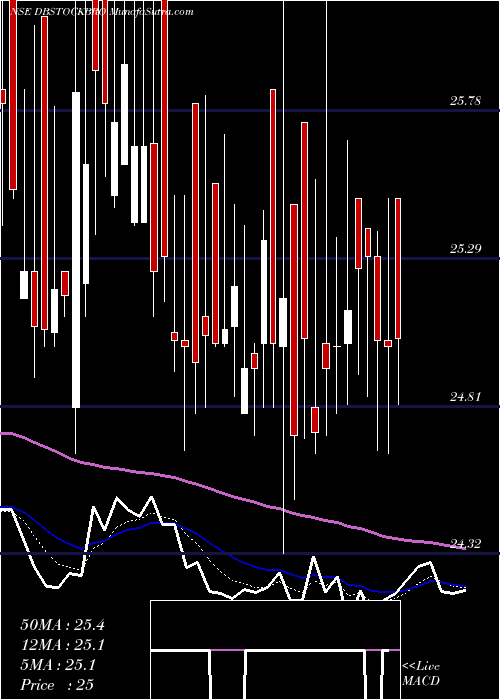This screenshot has width=500, height=700.
Task: Click the 50MA : 25.4 value
Action: coord(62,625)
